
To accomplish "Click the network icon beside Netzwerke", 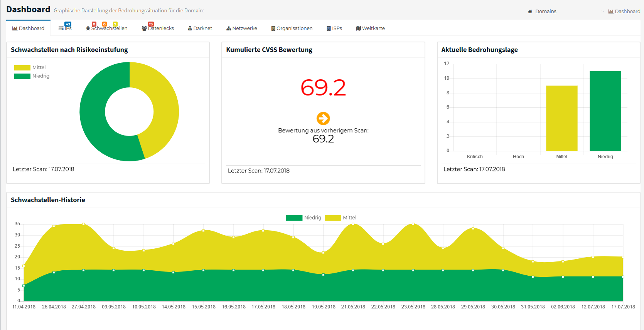I will [229, 28].
